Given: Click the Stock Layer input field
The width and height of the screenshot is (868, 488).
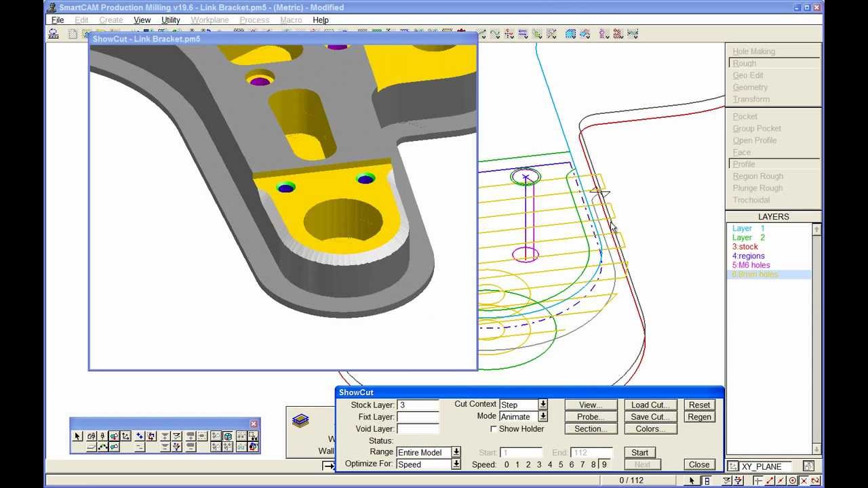Looking at the screenshot, I should click(418, 405).
